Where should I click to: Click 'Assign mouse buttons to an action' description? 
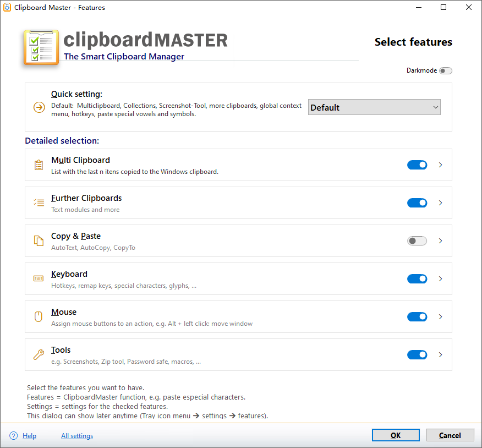pos(152,324)
